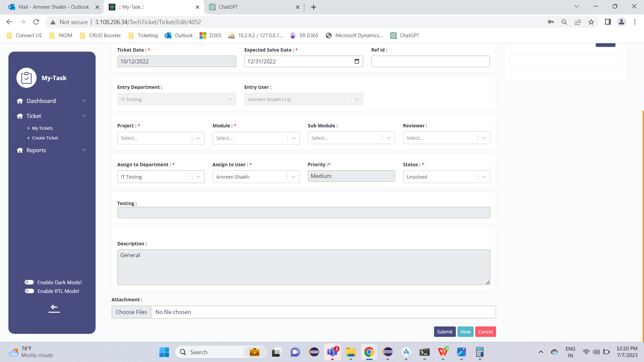Expand the Reports menu arrow
The width and height of the screenshot is (644, 362).
pyautogui.click(x=84, y=150)
